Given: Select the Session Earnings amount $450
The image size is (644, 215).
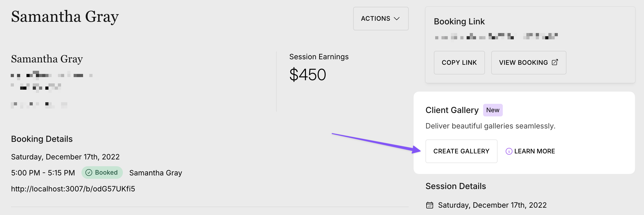Looking at the screenshot, I should tap(307, 75).
